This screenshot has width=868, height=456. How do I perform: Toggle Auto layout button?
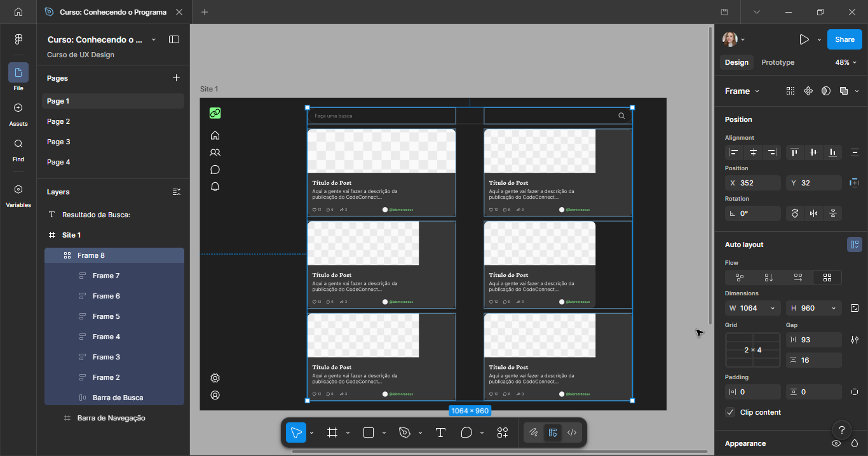click(855, 245)
